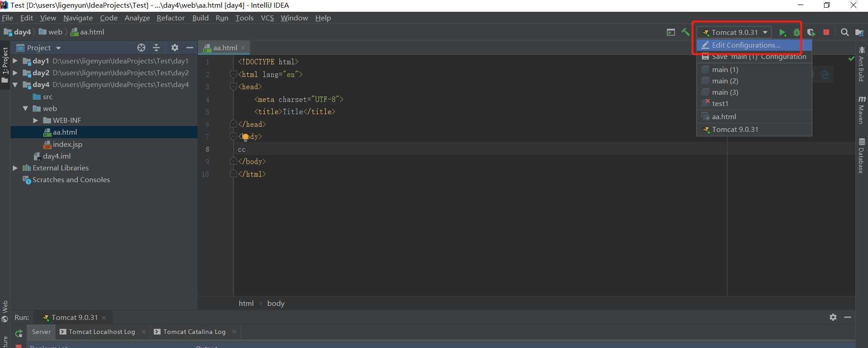Fold the head tag on line 3
The image size is (868, 348).
[x=233, y=87]
